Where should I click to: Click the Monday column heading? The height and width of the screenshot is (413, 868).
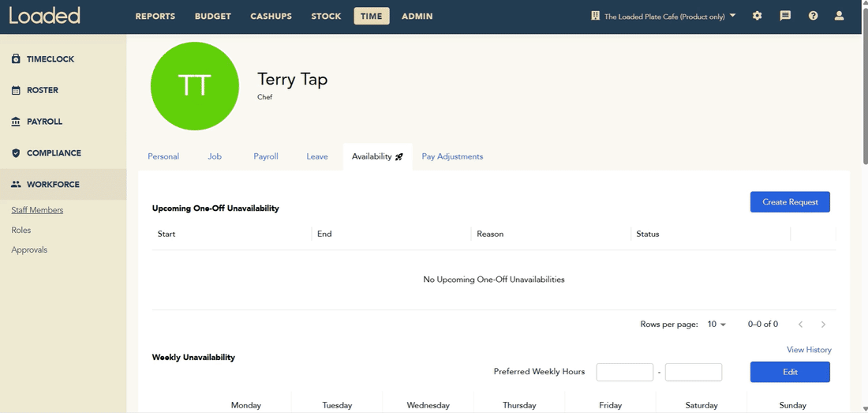245,405
